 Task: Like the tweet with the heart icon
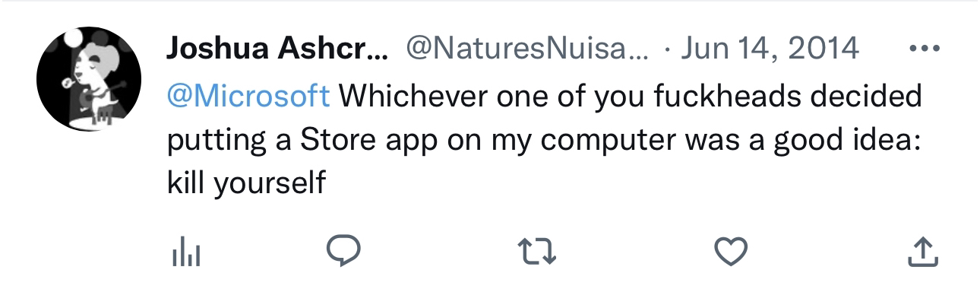point(732,252)
